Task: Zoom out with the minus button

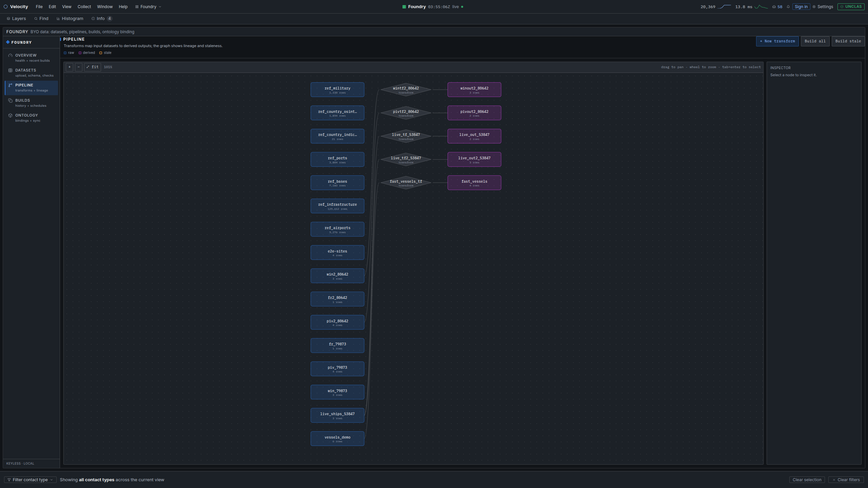Action: coord(79,67)
